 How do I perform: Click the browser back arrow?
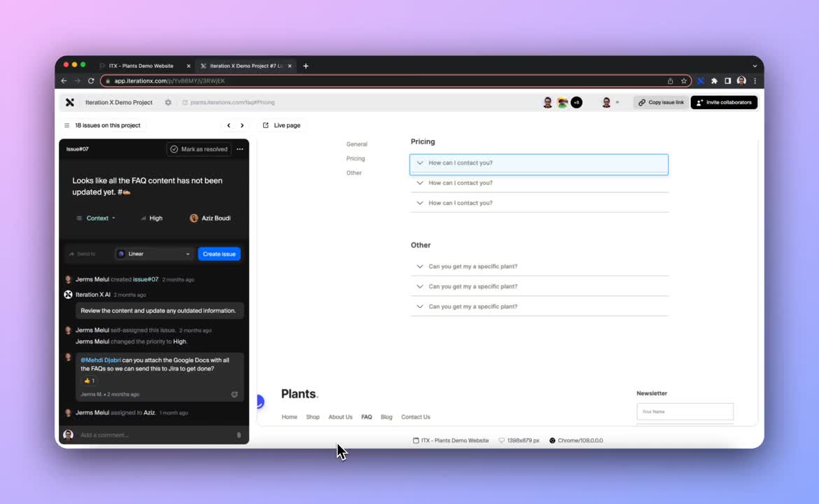(x=64, y=81)
